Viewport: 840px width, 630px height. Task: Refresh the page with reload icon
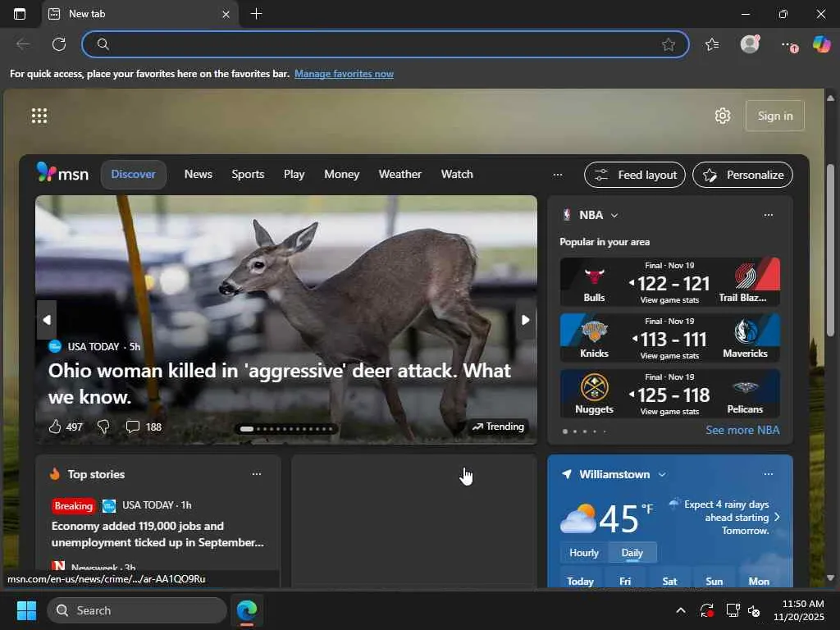(x=59, y=44)
